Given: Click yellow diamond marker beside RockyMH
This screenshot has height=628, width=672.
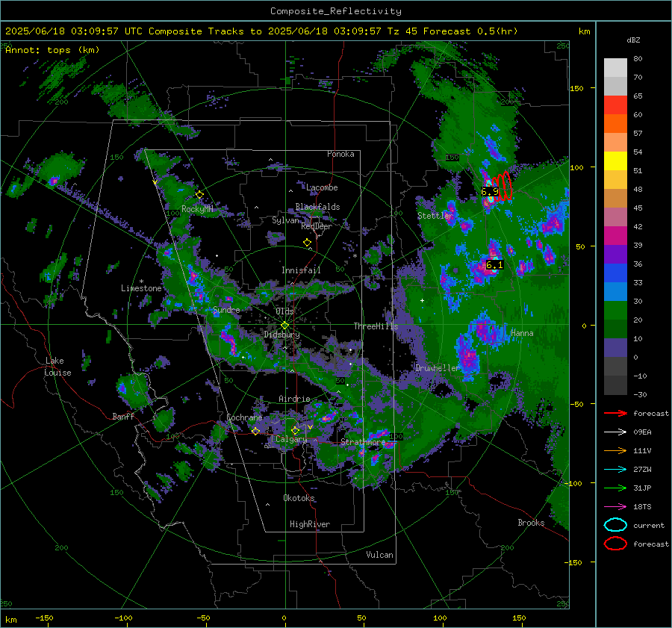Looking at the screenshot, I should pos(199,195).
